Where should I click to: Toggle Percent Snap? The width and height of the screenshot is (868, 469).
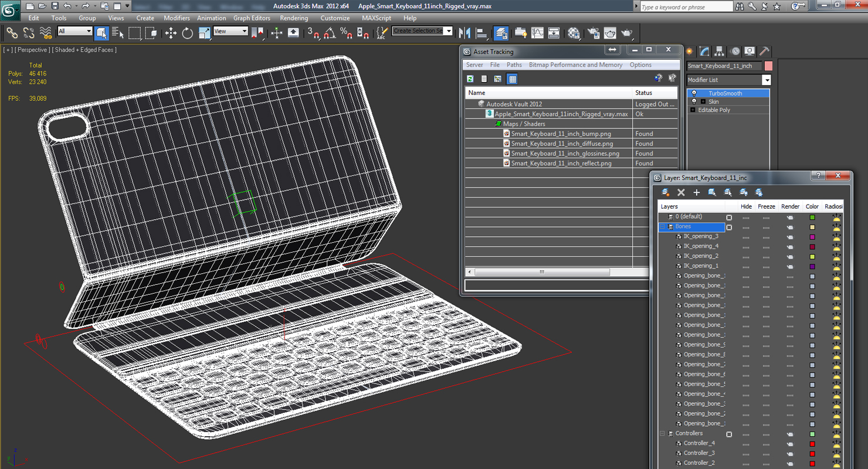tap(346, 33)
